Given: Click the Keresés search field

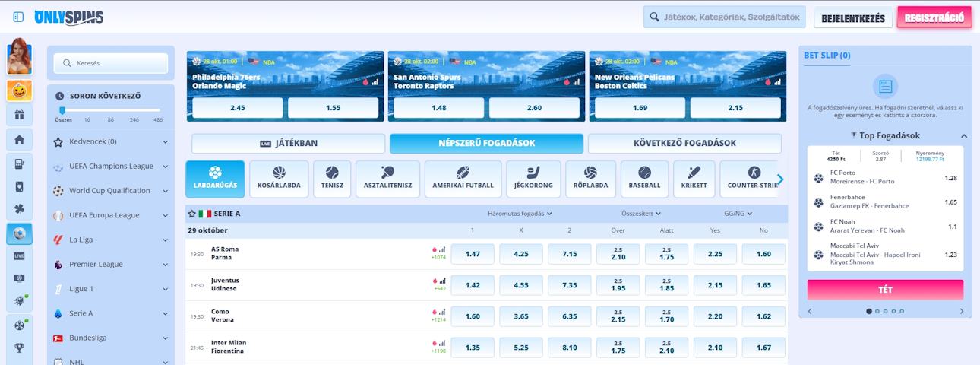Looking at the screenshot, I should click(x=111, y=63).
